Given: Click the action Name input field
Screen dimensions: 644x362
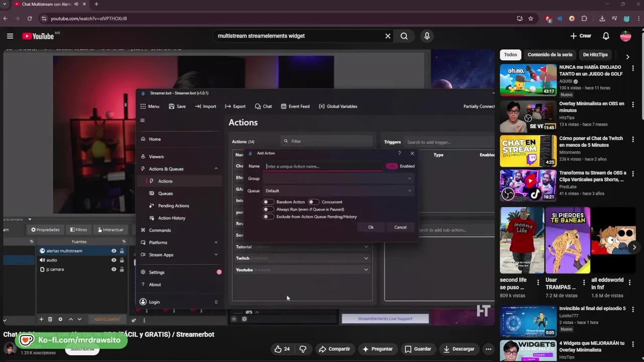Looking at the screenshot, I should [x=324, y=166].
